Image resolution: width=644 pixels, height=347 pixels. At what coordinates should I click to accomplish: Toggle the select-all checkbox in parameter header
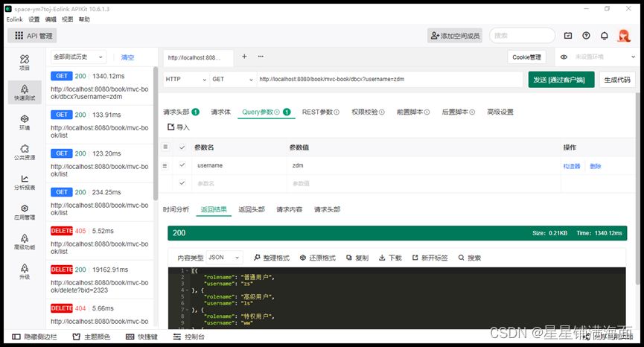point(182,147)
